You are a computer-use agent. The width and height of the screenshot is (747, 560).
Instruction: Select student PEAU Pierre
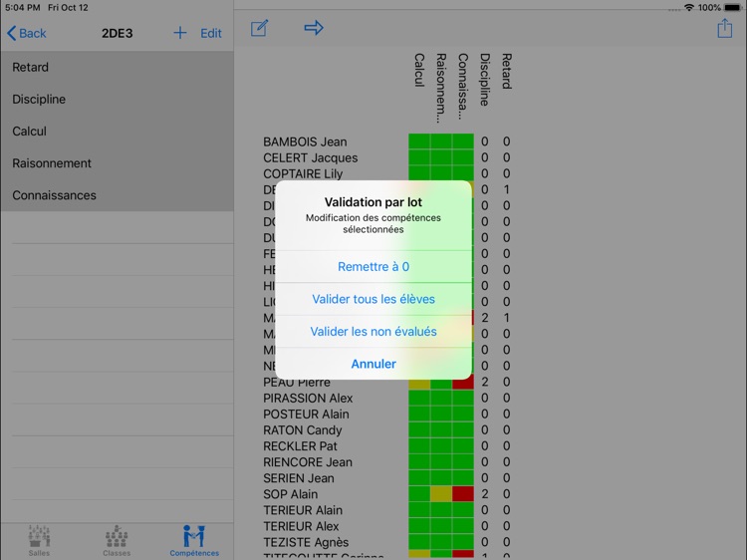pyautogui.click(x=297, y=383)
